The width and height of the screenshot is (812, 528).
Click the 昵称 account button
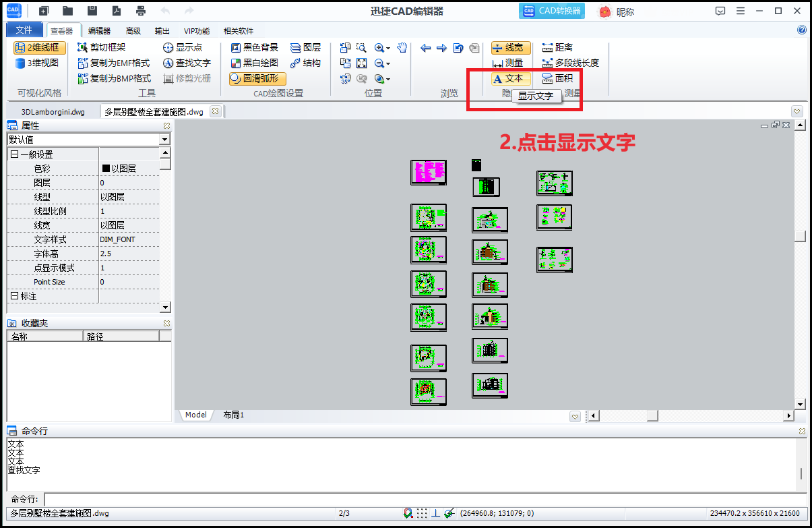pyautogui.click(x=617, y=11)
